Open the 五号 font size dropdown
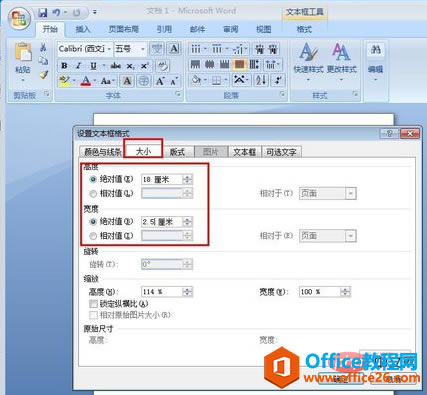This screenshot has width=427, height=395. (143, 49)
